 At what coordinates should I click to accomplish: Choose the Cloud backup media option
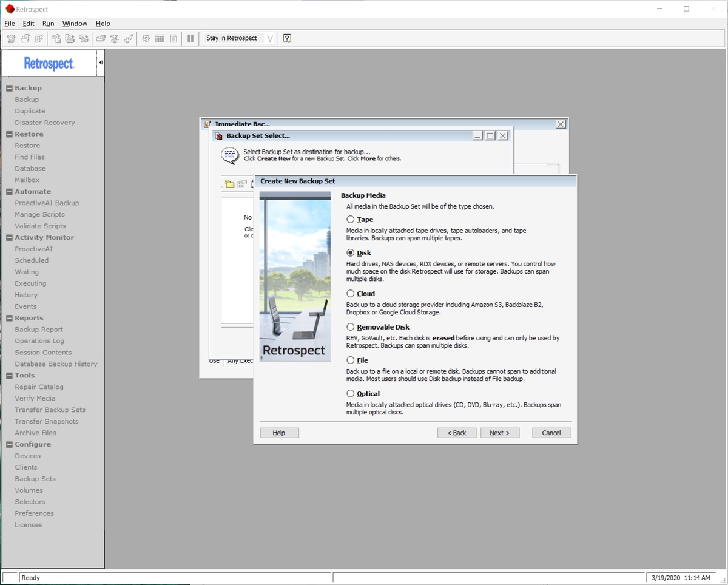click(351, 294)
